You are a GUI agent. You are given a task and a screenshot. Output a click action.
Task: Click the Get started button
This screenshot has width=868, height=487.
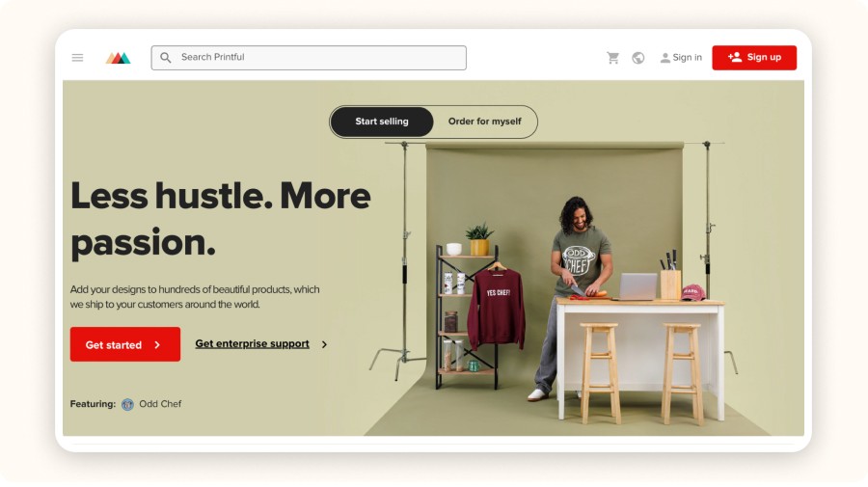pos(125,344)
